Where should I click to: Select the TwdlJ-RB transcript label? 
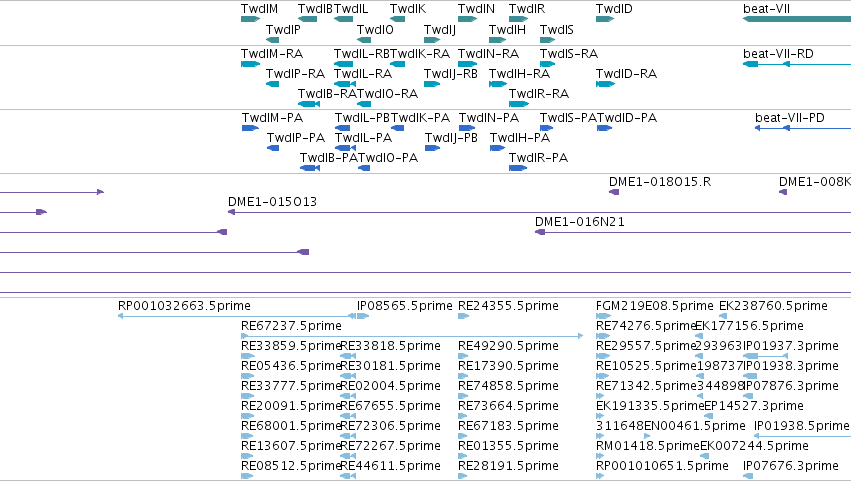click(x=450, y=74)
